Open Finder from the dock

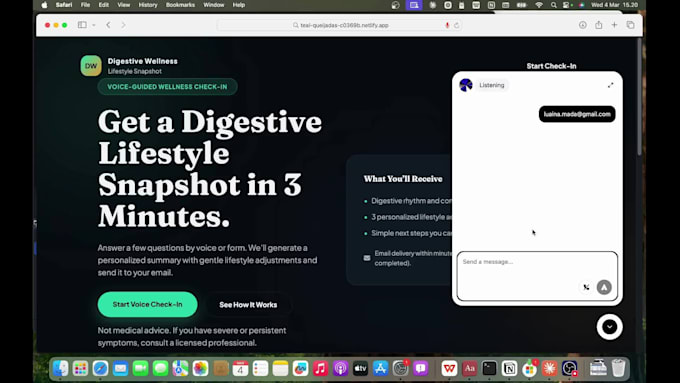click(x=60, y=368)
